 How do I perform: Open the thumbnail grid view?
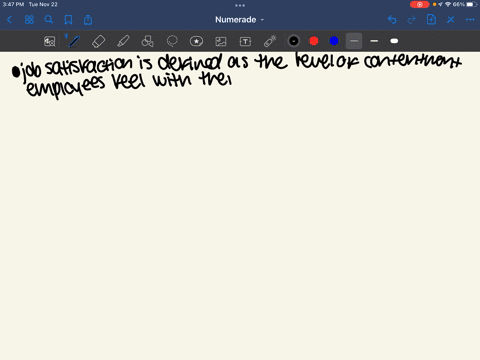(29, 20)
